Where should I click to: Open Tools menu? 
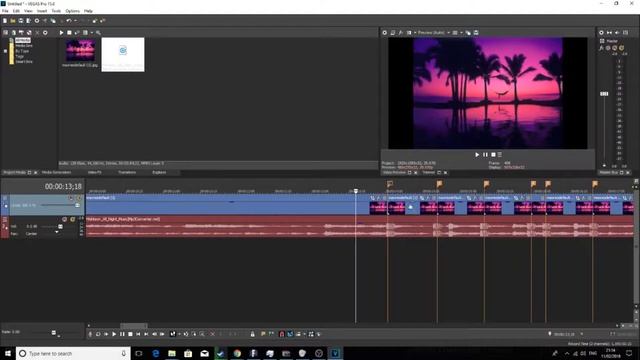[x=56, y=11]
